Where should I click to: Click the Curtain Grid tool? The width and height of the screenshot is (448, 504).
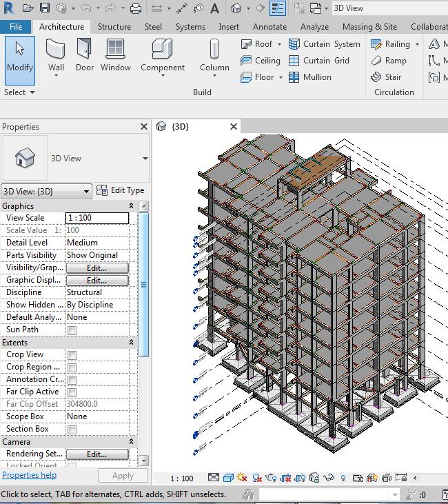tap(319, 61)
